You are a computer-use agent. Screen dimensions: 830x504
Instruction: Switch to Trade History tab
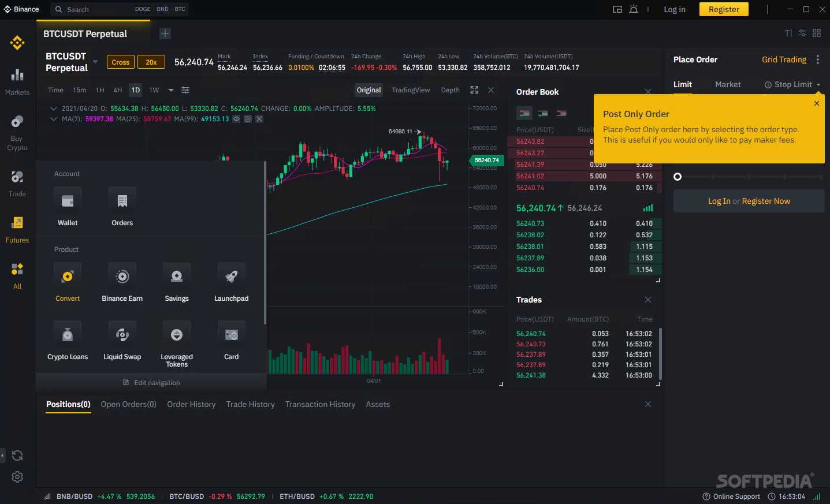point(251,405)
